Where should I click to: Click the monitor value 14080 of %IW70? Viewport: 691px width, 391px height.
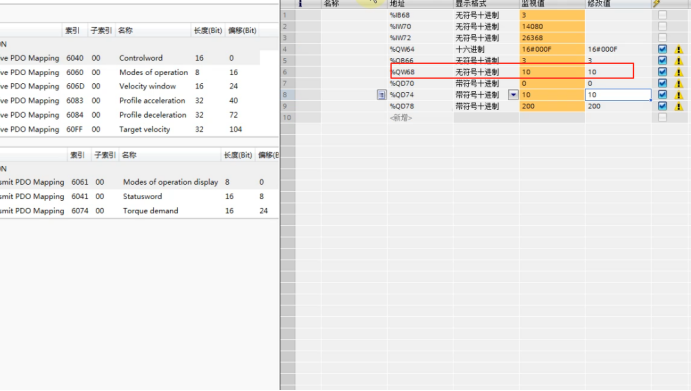pos(532,26)
